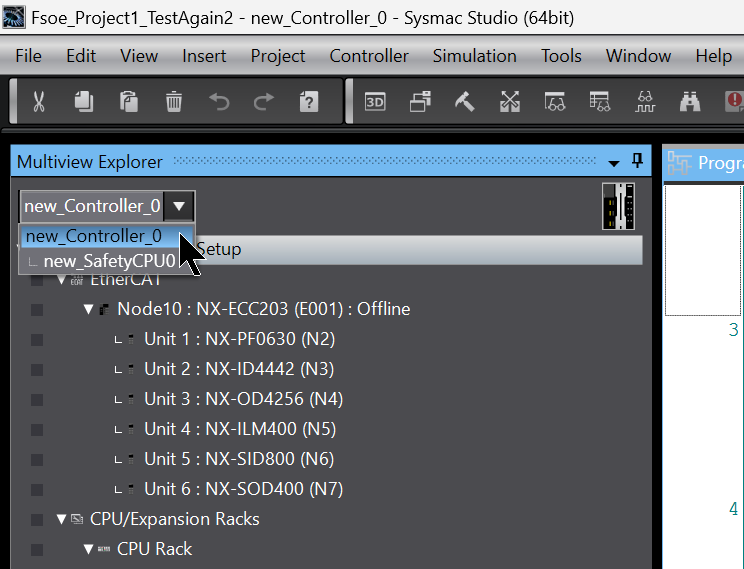Toggle the square marker beside Node10
Image resolution: width=744 pixels, height=569 pixels.
coord(37,310)
